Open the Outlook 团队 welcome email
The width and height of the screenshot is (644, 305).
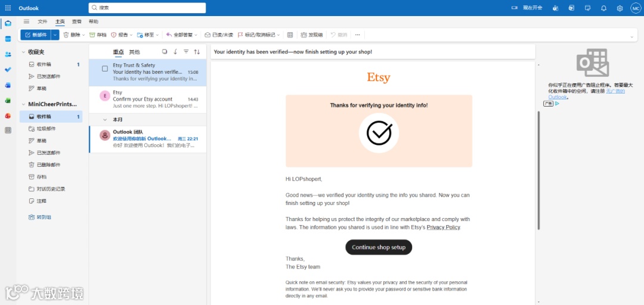coord(148,139)
